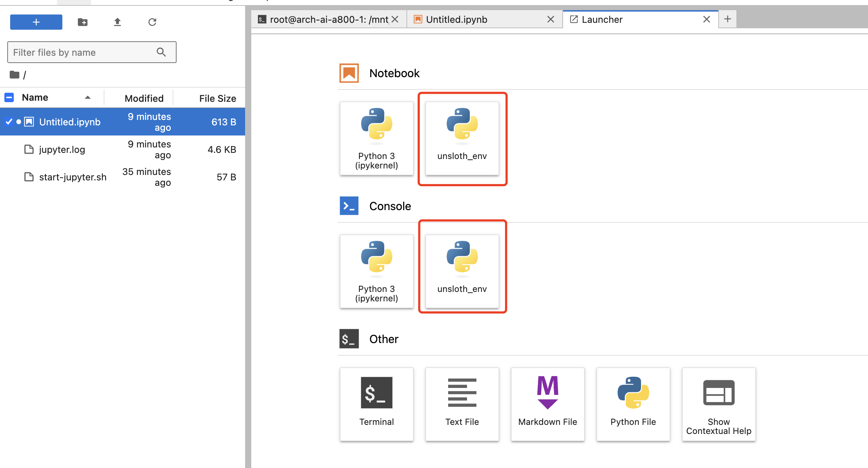Sort files by Name column arrow
The image size is (868, 468).
[x=87, y=97]
